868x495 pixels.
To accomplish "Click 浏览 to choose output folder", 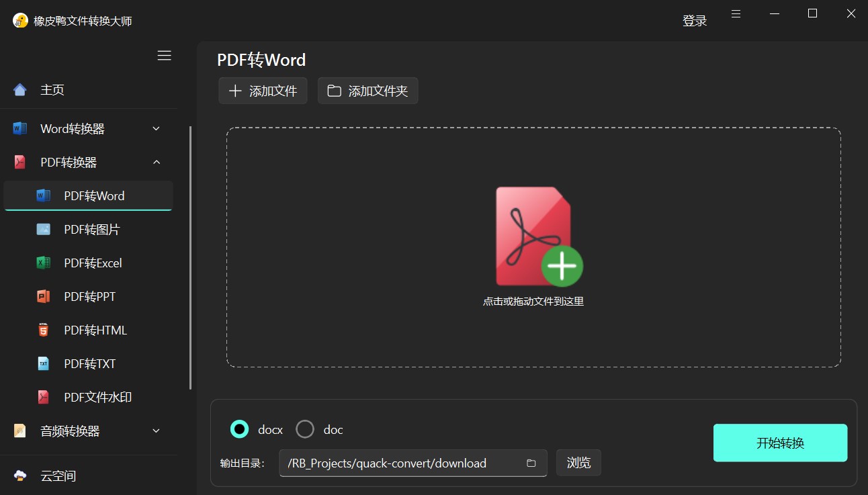I will coord(578,463).
